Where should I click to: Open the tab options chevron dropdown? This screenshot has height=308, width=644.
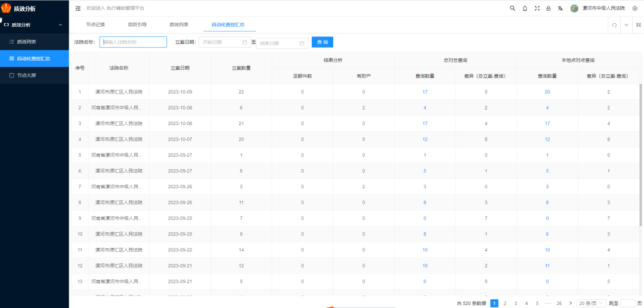pyautogui.click(x=626, y=25)
